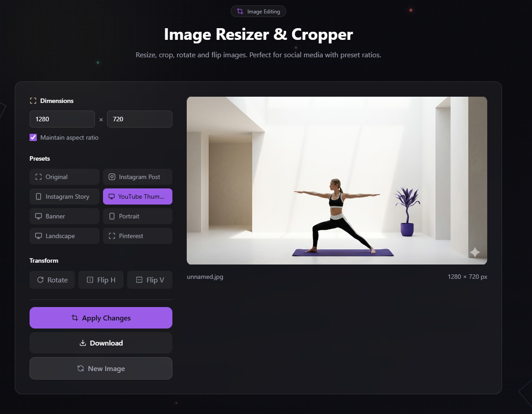532x414 pixels.
Task: Choose the Instagram Story preset
Action: 64,196
